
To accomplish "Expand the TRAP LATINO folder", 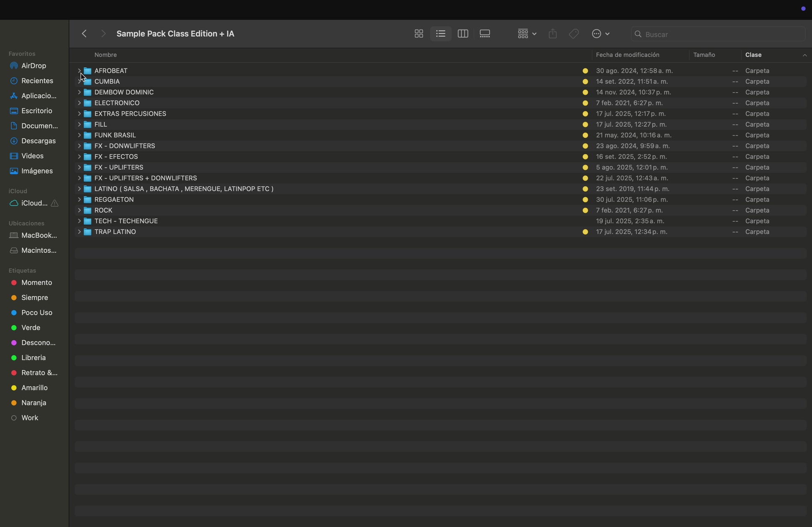I will (x=79, y=232).
